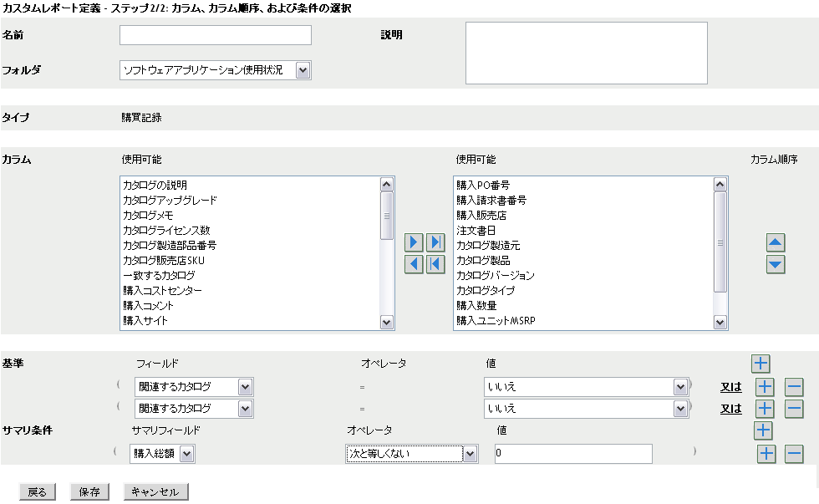Image resolution: width=819 pixels, height=504 pixels.
Task: Click the move-right arrow between column lists
Action: tap(414, 242)
